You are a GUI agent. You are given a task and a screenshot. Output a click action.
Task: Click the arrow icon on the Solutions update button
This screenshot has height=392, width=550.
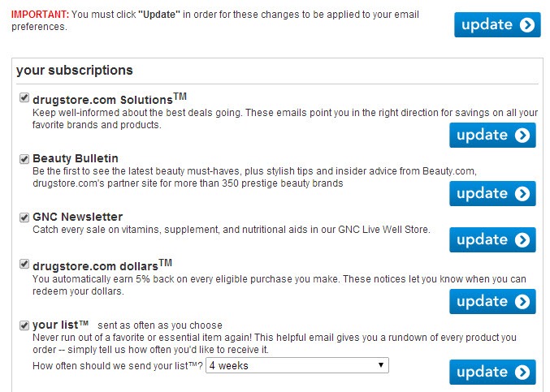click(522, 136)
